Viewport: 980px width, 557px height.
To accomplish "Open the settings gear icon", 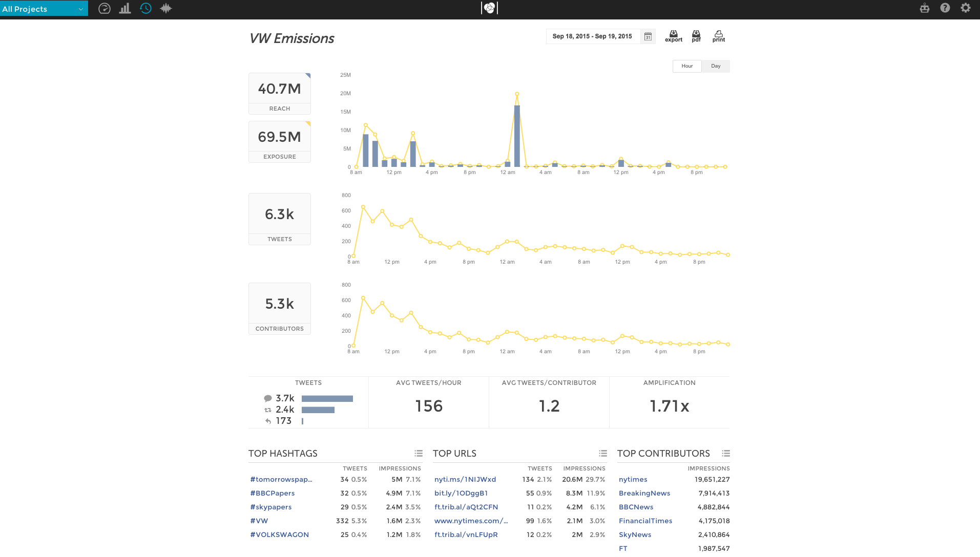I will pyautogui.click(x=966, y=8).
